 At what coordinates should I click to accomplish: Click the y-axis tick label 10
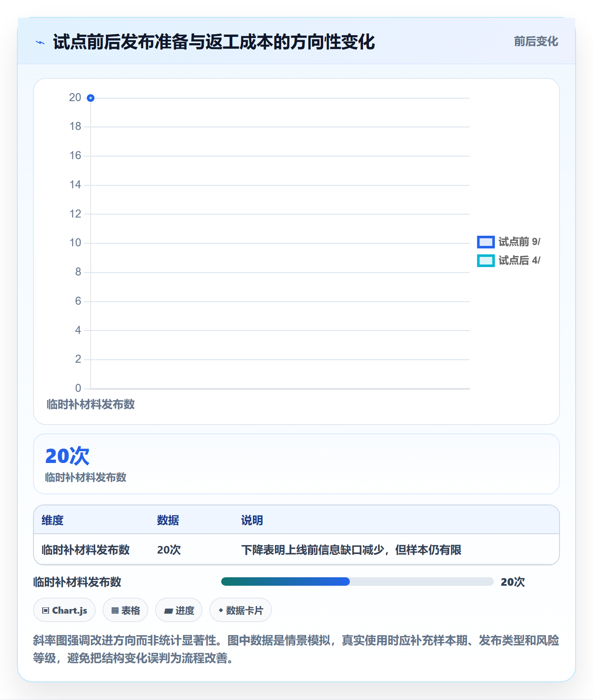pyautogui.click(x=75, y=243)
